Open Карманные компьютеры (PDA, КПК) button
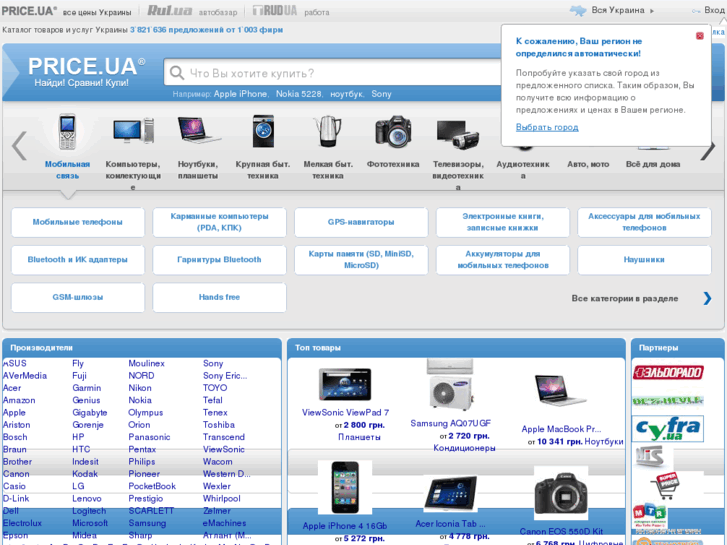This screenshot has width=727, height=545. pos(219,222)
